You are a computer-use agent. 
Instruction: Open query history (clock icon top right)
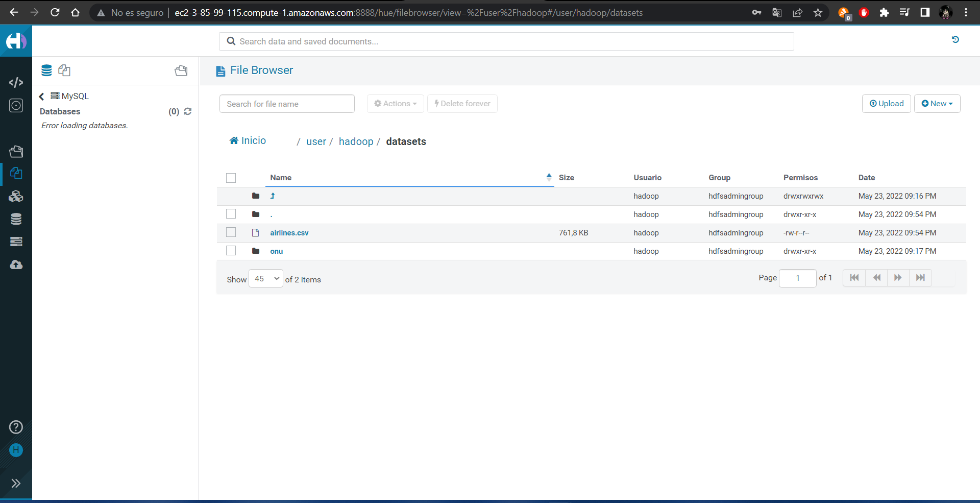955,39
